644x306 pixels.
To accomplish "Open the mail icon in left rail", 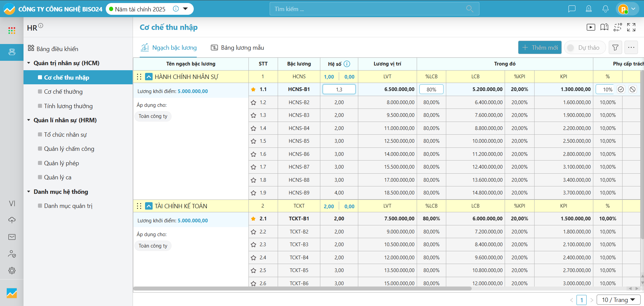I will tap(12, 237).
